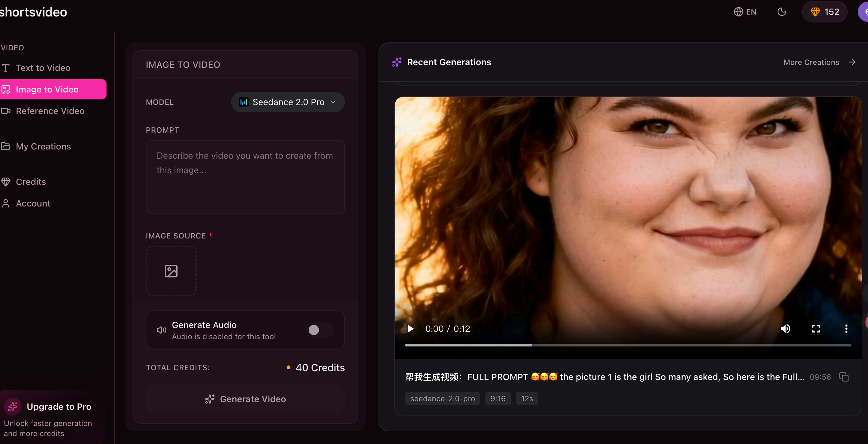The width and height of the screenshot is (868, 444).
Task: Focus the prompt description text box
Action: [245, 177]
